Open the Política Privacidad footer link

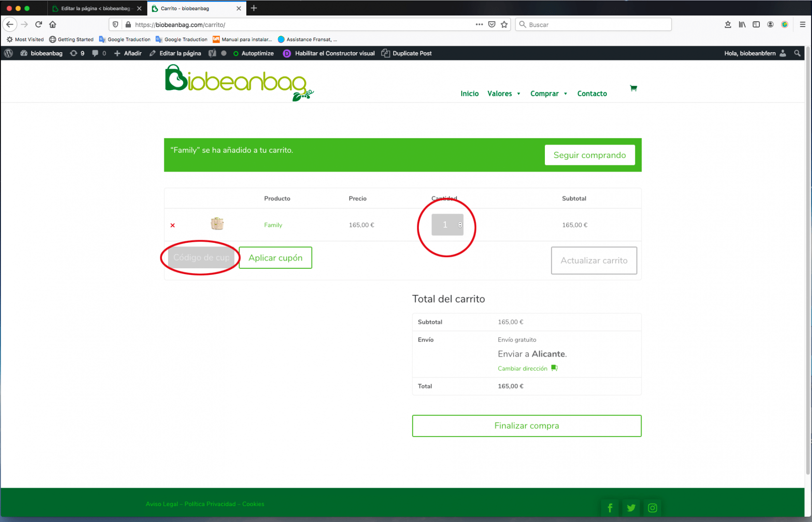[x=210, y=504]
